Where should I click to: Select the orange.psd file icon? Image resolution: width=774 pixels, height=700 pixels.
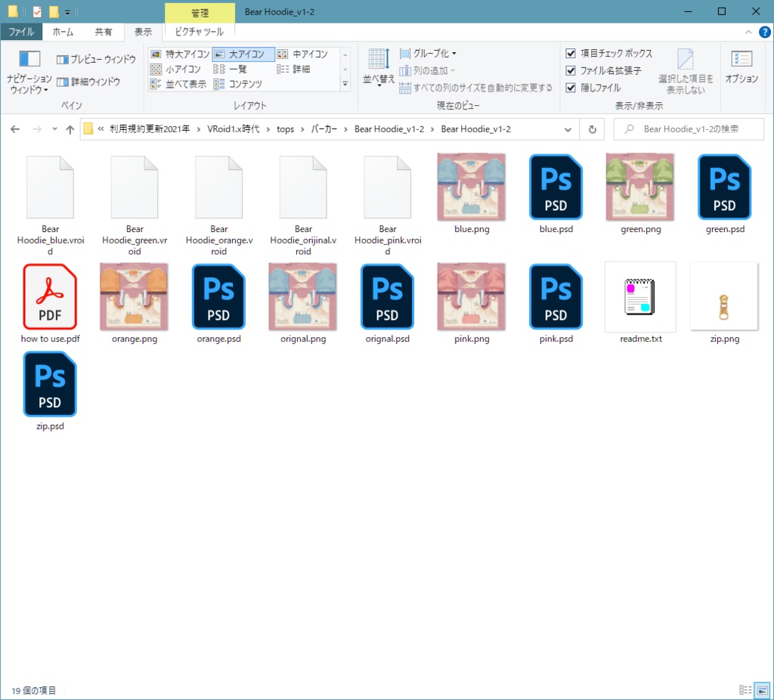[218, 297]
